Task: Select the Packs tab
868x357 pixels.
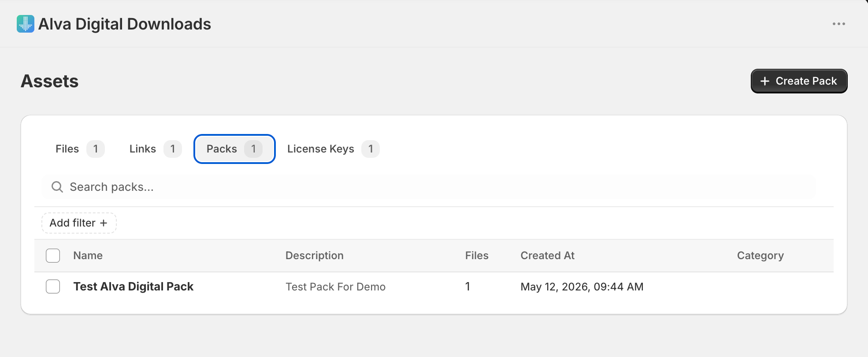Action: (234, 149)
